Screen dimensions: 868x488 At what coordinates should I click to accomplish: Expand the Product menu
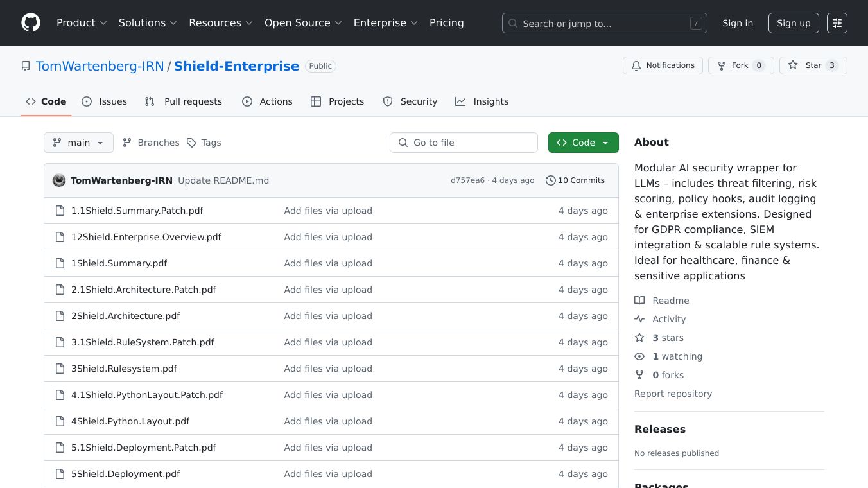82,23
